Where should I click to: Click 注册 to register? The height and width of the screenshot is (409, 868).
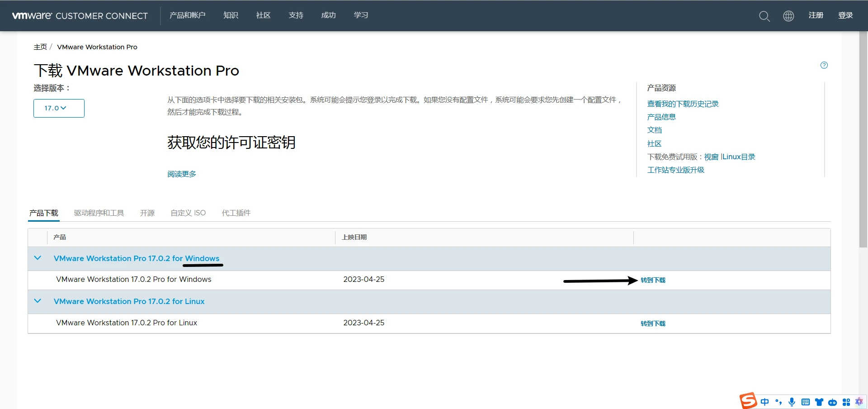pos(816,15)
